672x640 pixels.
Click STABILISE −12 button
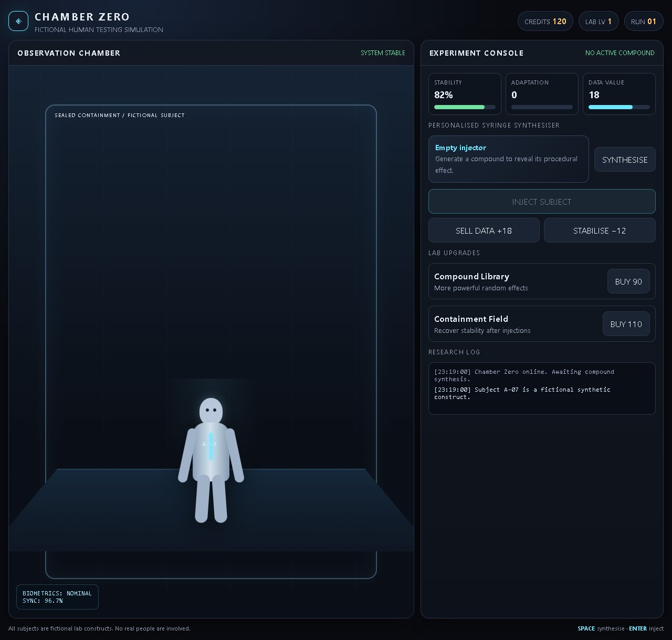pyautogui.click(x=600, y=230)
